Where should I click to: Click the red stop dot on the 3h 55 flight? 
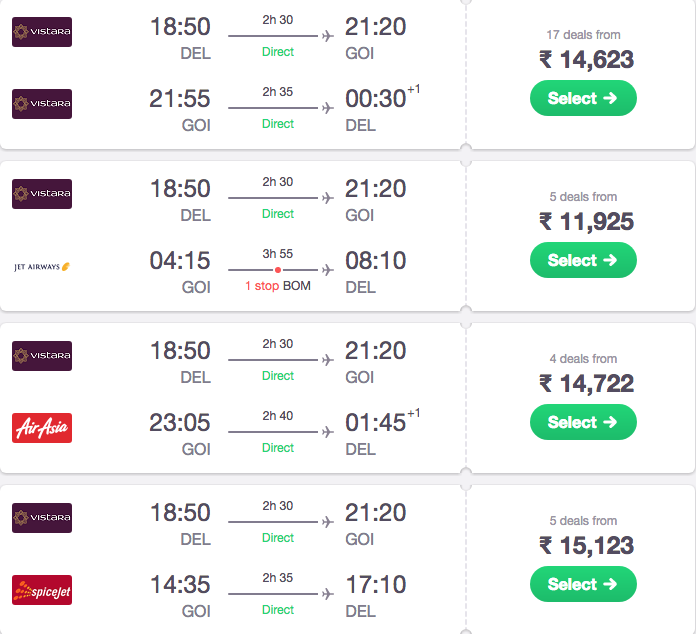coord(278,270)
